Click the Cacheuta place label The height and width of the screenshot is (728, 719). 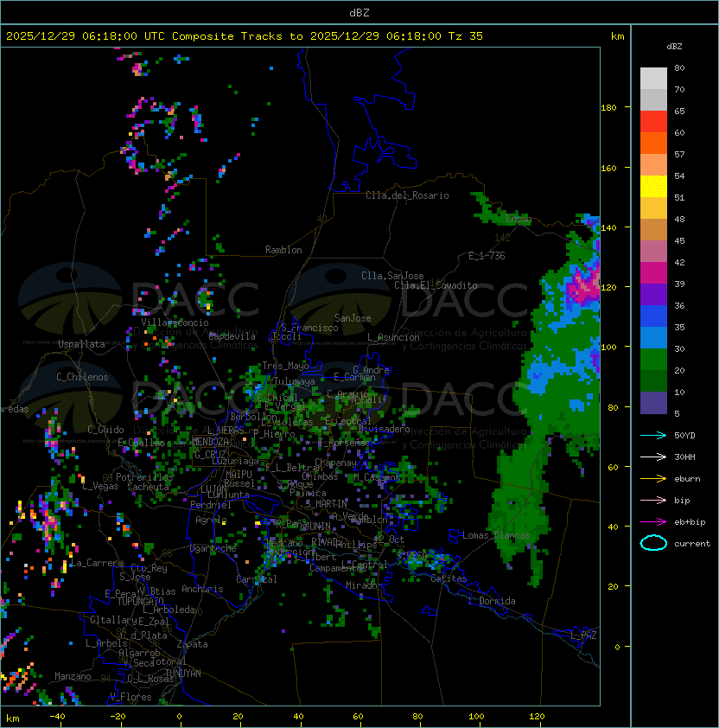tap(148, 487)
